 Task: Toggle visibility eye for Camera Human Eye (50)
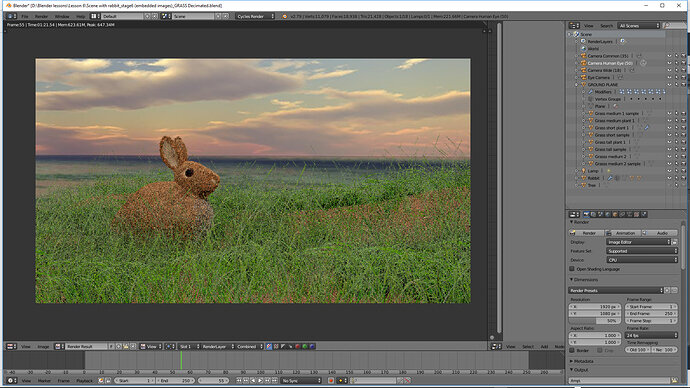669,63
